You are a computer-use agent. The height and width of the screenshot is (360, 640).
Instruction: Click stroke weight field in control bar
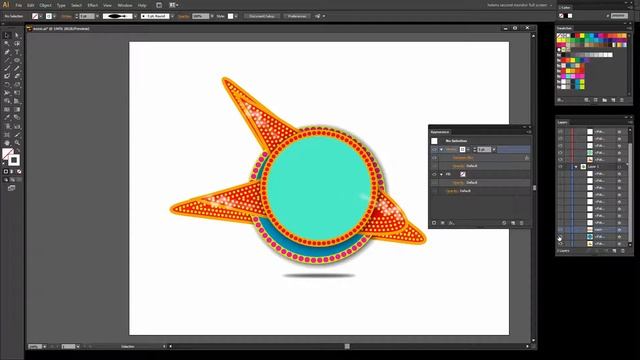tap(87, 16)
